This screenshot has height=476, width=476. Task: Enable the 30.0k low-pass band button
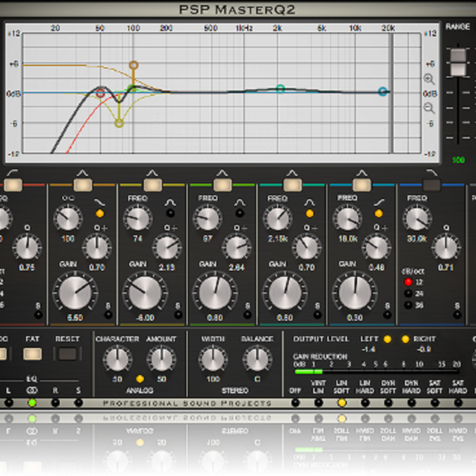(x=431, y=184)
